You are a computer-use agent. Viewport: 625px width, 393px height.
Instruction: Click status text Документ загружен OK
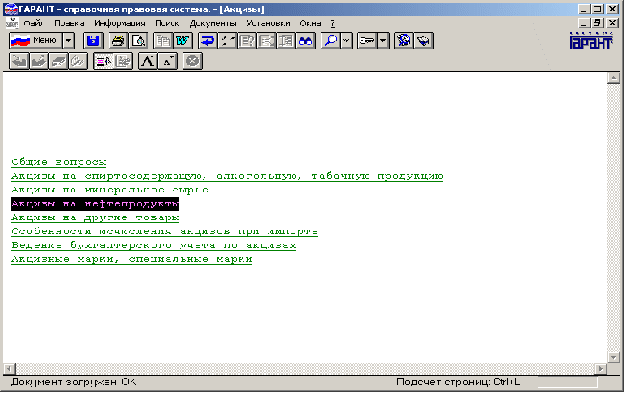coord(73,382)
